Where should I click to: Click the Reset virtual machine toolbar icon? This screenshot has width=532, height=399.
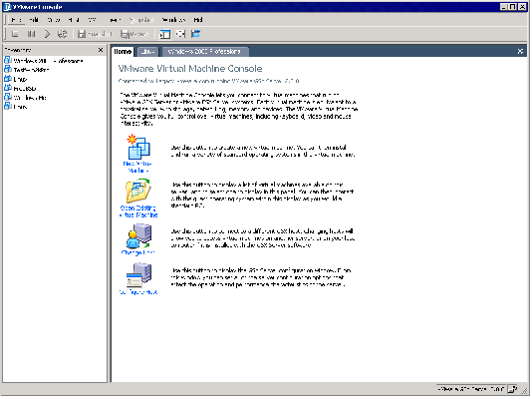62,34
